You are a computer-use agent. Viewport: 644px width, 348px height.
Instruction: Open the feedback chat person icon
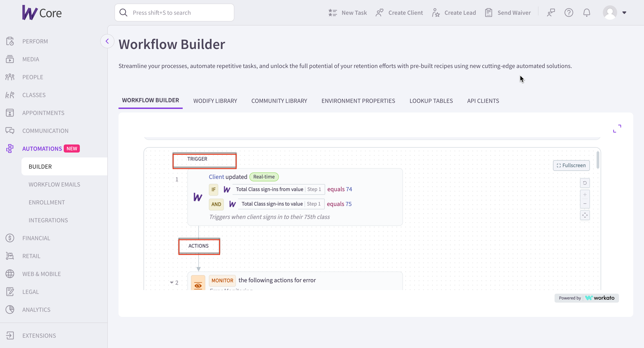click(x=551, y=13)
